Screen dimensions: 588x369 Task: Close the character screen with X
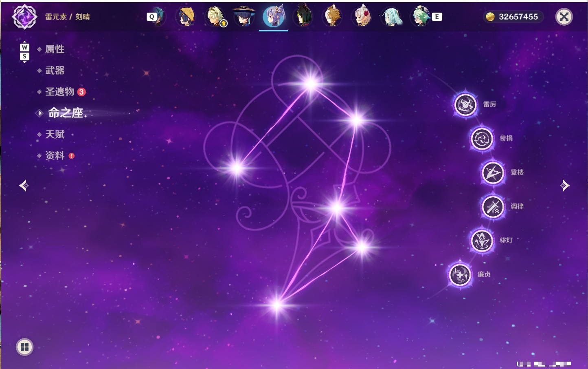click(564, 17)
